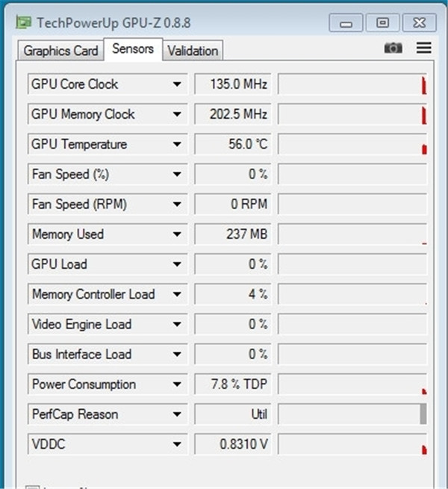This screenshot has width=448, height=489.
Task: Expand the GPU Core Clock dropdown
Action: [x=177, y=84]
